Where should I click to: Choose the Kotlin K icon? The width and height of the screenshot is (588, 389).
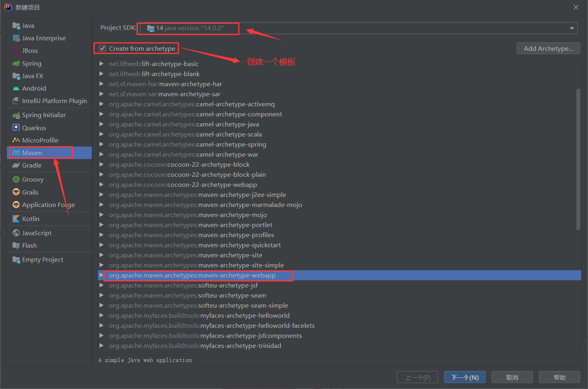click(16, 219)
